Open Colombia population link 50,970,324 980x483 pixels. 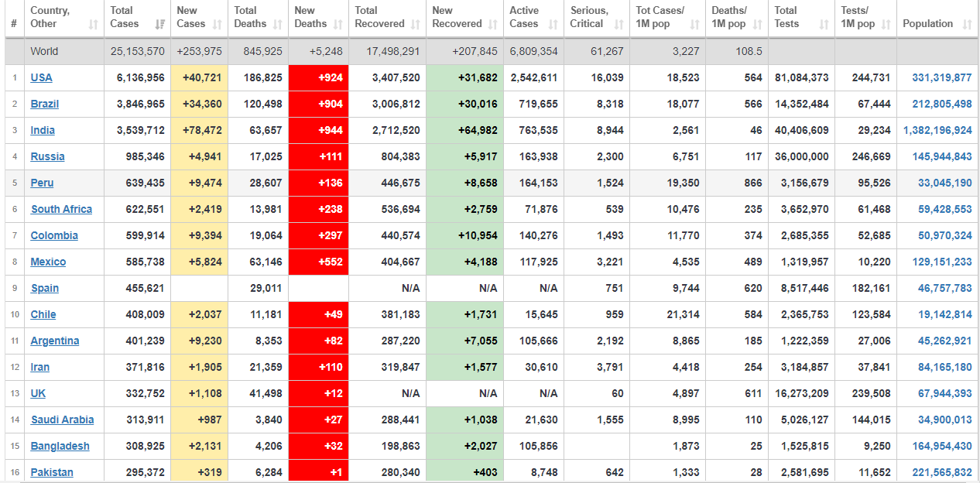[945, 235]
